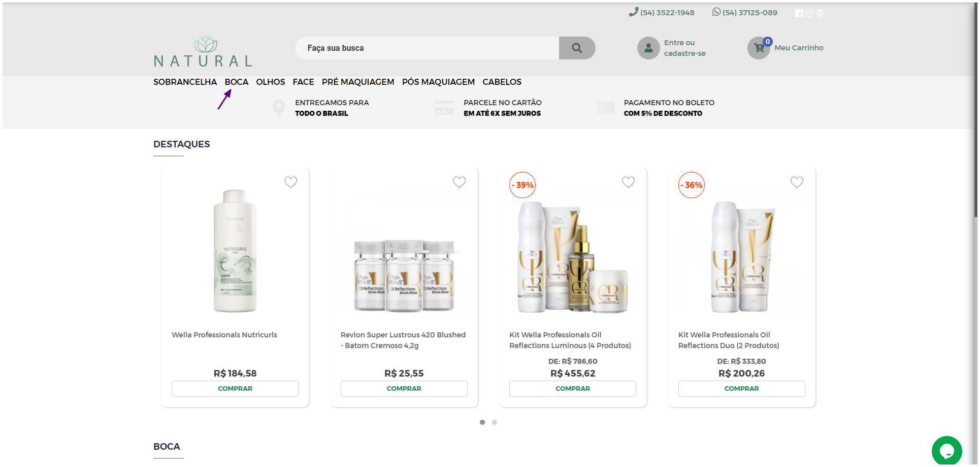Click the WhatsApp icon
Screen dimensions: 980x467
(x=716, y=12)
